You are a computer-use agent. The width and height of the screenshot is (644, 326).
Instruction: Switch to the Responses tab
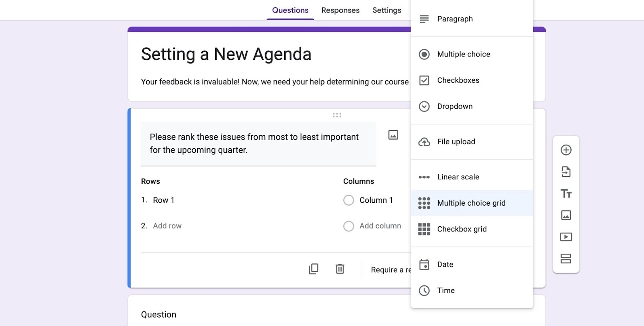340,11
